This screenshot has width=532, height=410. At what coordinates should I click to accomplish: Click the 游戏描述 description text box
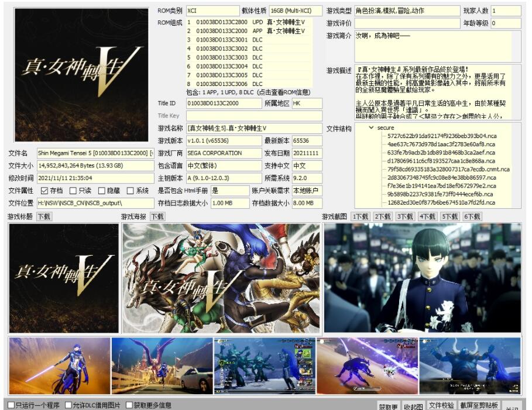coord(437,92)
